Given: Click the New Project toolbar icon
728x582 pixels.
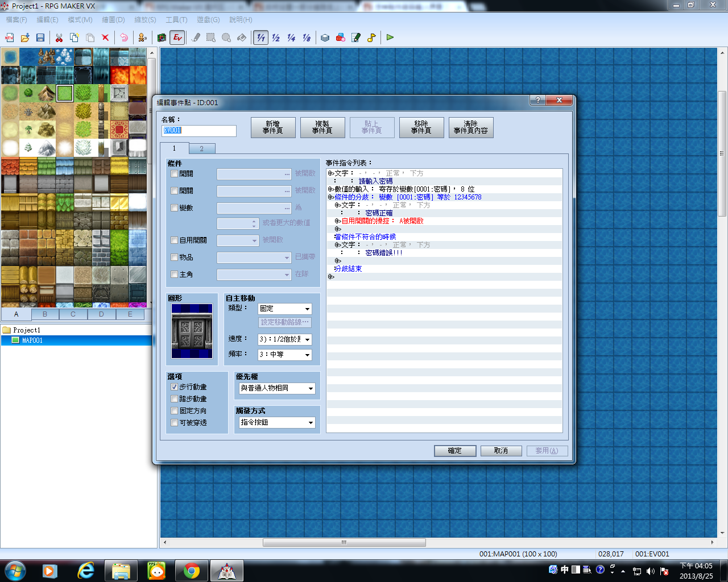Looking at the screenshot, I should pyautogui.click(x=10, y=38).
